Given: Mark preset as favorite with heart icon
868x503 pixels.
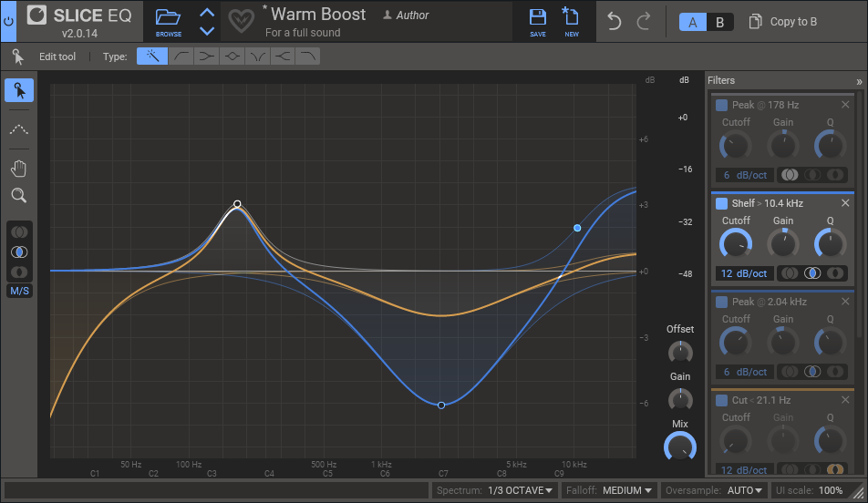Looking at the screenshot, I should pos(241,21).
